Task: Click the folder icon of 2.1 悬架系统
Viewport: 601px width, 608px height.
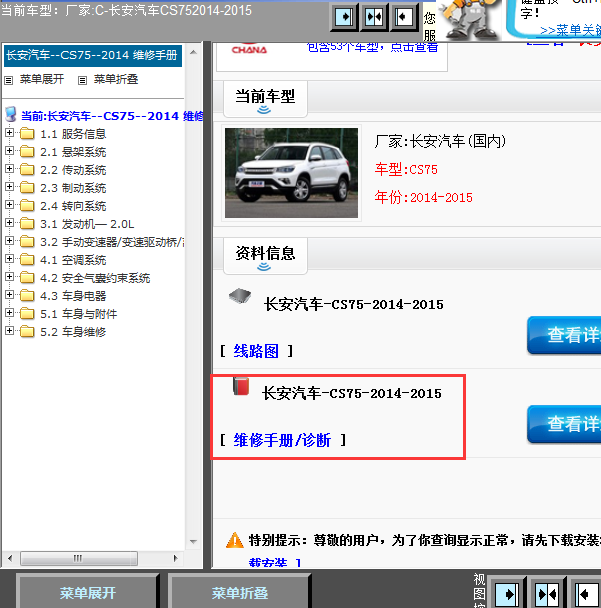Action: click(27, 152)
